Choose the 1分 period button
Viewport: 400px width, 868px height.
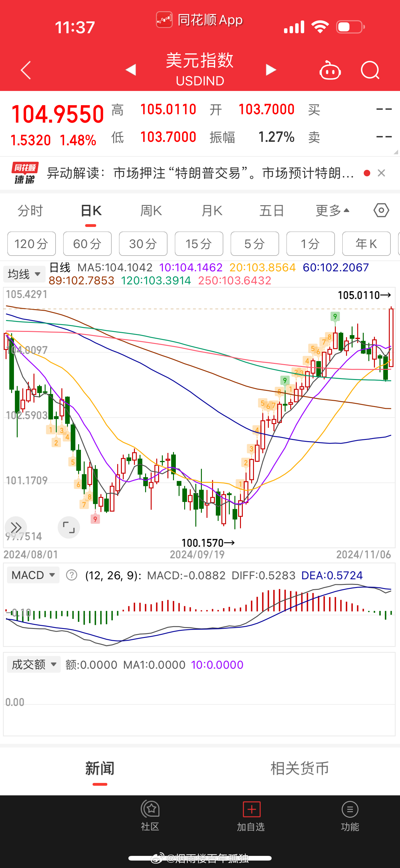(310, 244)
